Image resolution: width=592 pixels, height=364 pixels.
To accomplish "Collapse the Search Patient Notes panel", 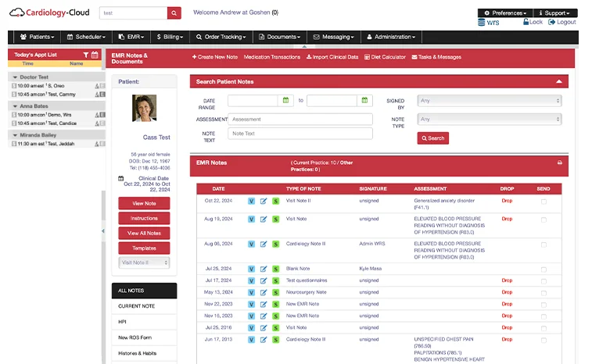I will 558,81.
